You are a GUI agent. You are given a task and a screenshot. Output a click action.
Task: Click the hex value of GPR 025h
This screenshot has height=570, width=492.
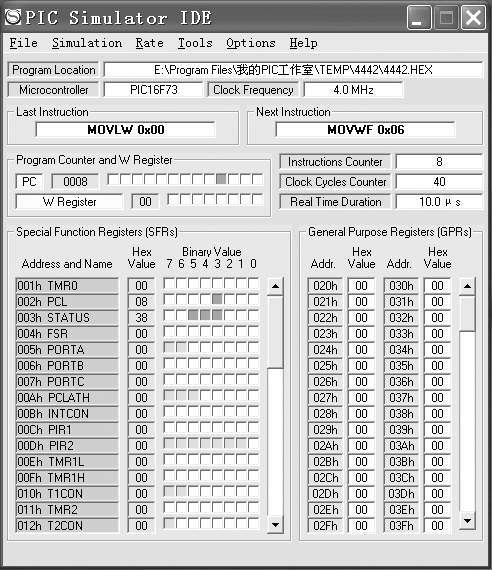pos(361,366)
